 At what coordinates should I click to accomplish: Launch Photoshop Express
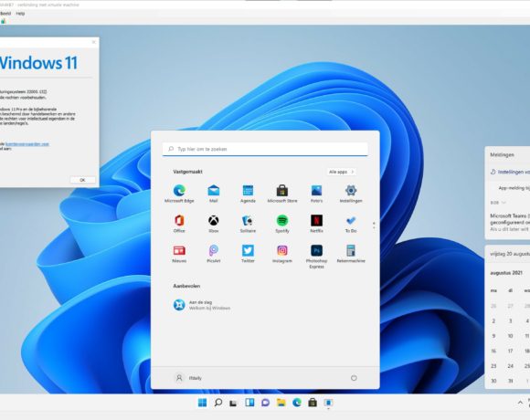(x=316, y=257)
